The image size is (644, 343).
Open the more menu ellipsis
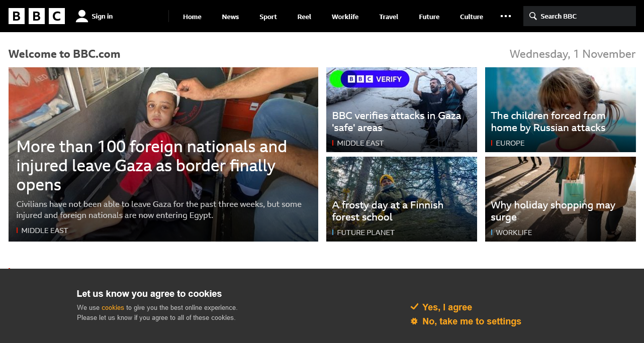click(x=506, y=16)
